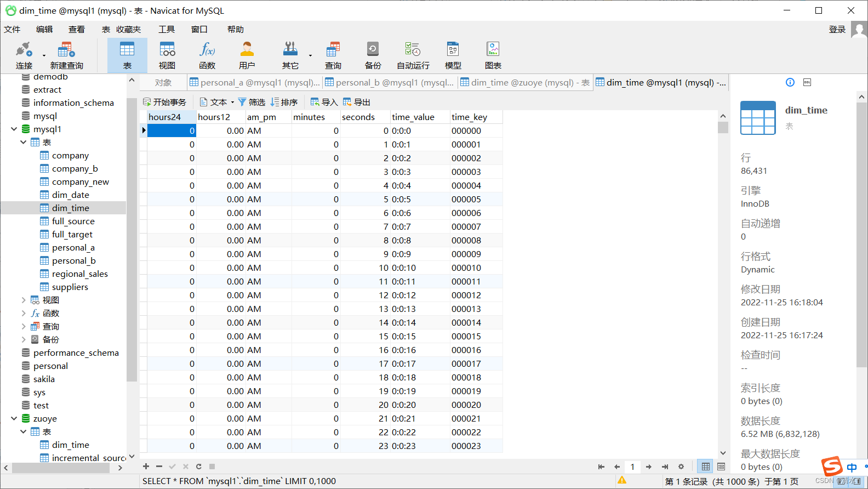
Task: Open the 函数 functions toolbar icon
Action: pos(207,55)
